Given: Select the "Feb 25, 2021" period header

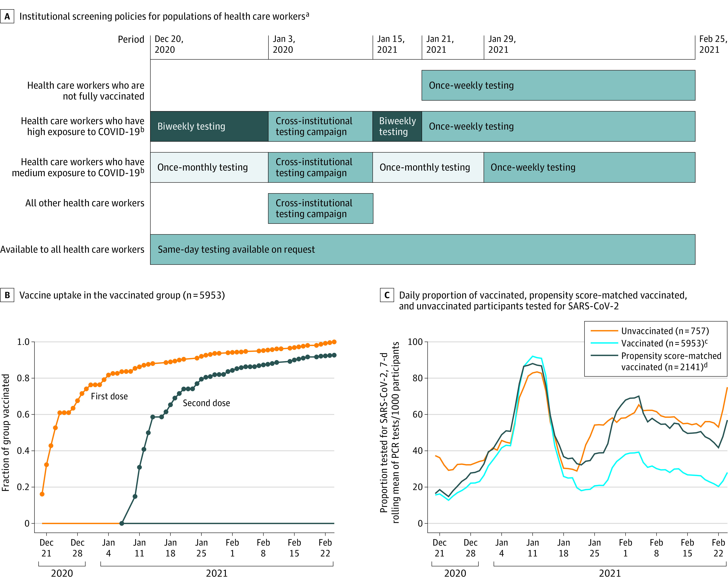Looking at the screenshot, I should (x=713, y=44).
